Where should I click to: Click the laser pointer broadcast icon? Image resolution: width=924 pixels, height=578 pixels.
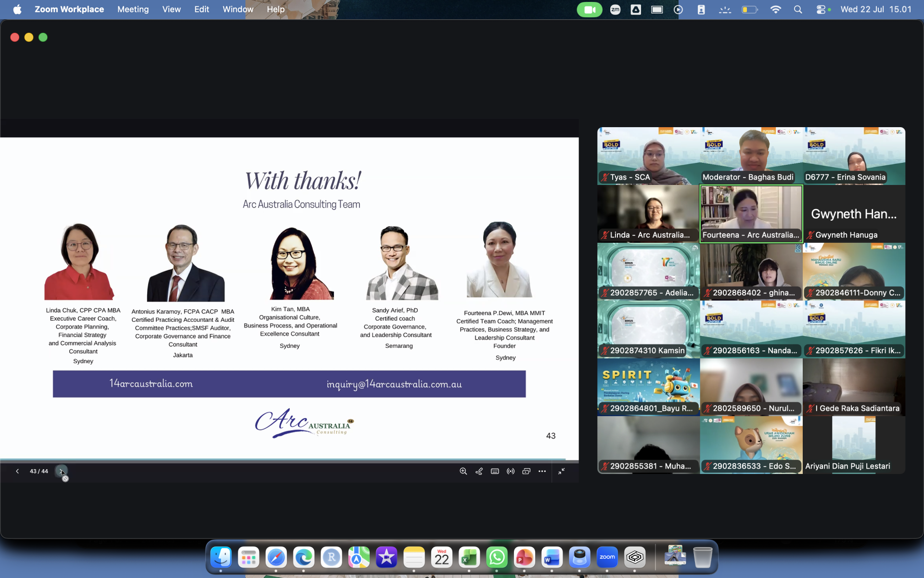pos(511,471)
